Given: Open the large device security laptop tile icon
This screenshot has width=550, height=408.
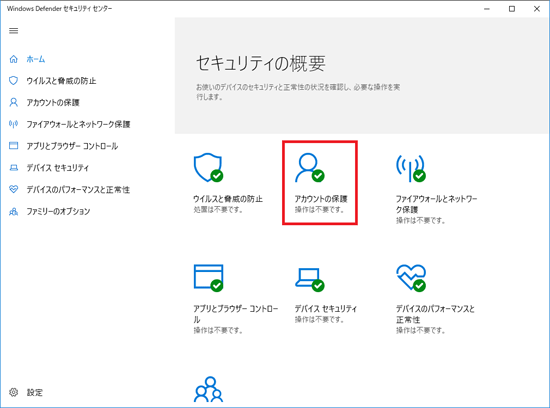Looking at the screenshot, I should [309, 280].
